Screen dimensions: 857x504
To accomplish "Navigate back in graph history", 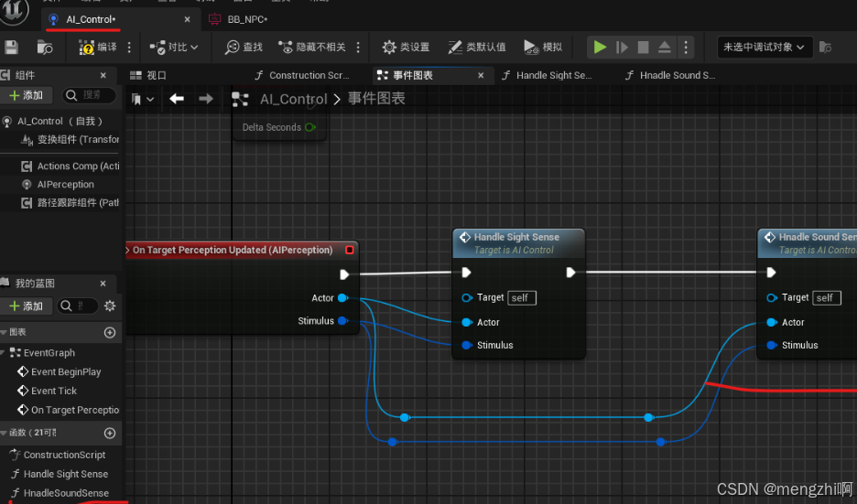I will click(177, 99).
